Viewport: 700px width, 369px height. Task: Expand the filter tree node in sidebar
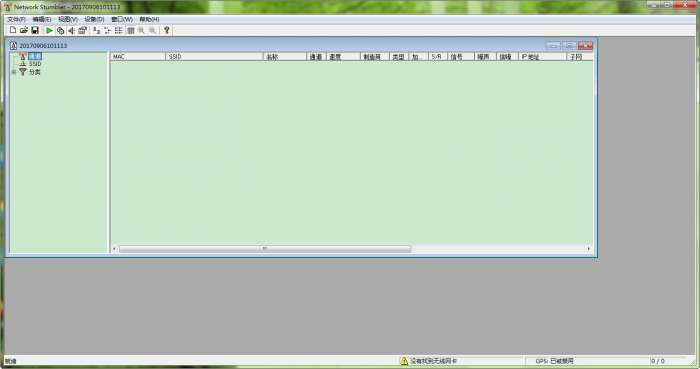point(14,72)
